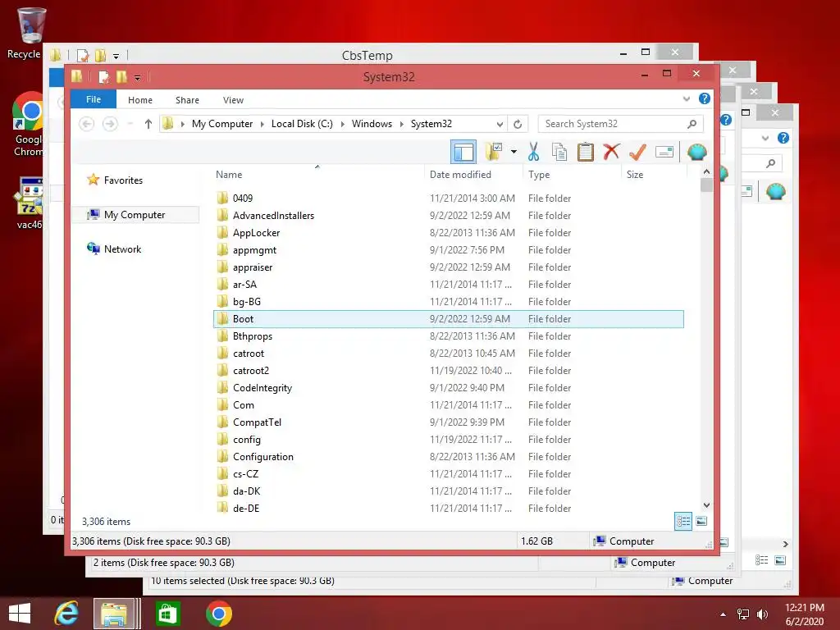Click the Forward navigation arrow
840x630 pixels.
[x=110, y=124]
